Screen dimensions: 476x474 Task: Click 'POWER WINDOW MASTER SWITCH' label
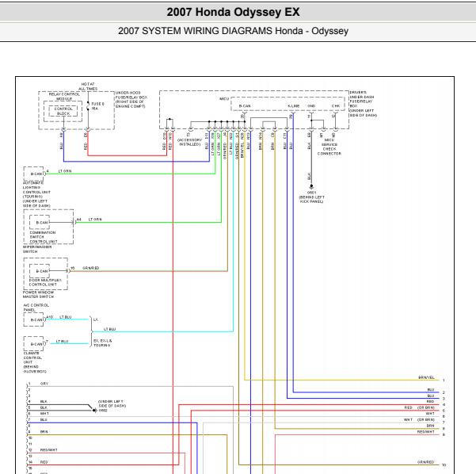pyautogui.click(x=39, y=294)
